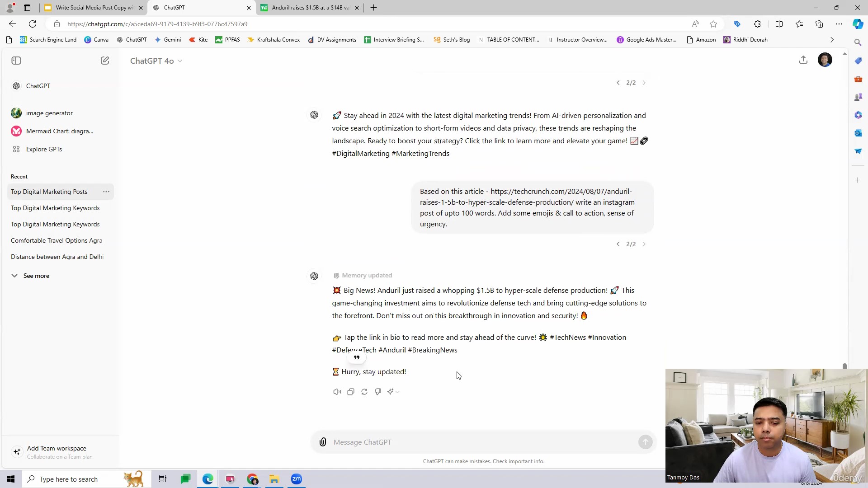Copy the Anduril response
Image resolution: width=868 pixels, height=488 pixels.
351,392
